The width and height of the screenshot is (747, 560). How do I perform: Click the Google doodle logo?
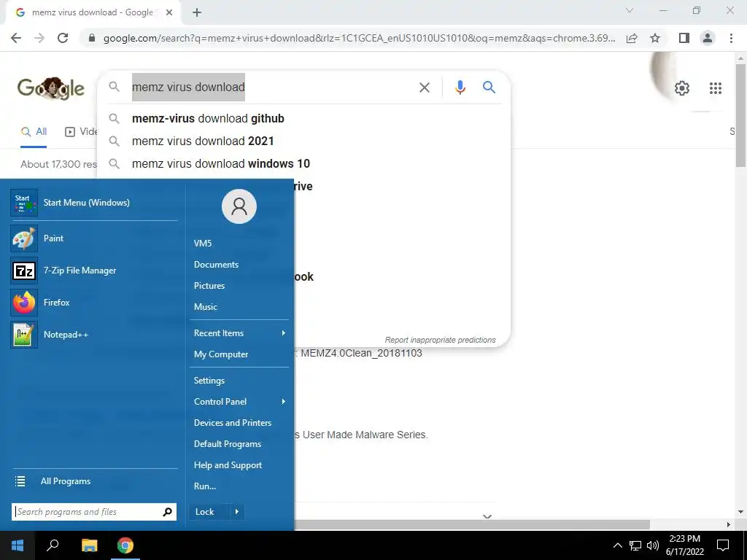click(x=51, y=88)
